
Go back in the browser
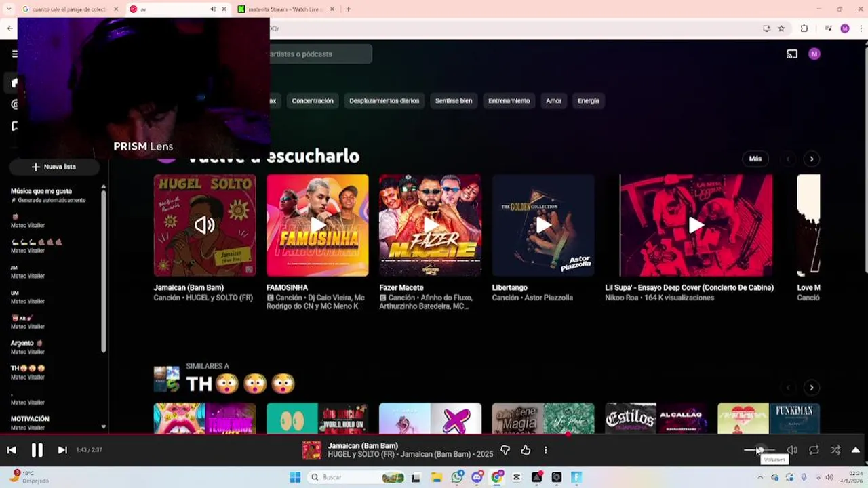9,28
